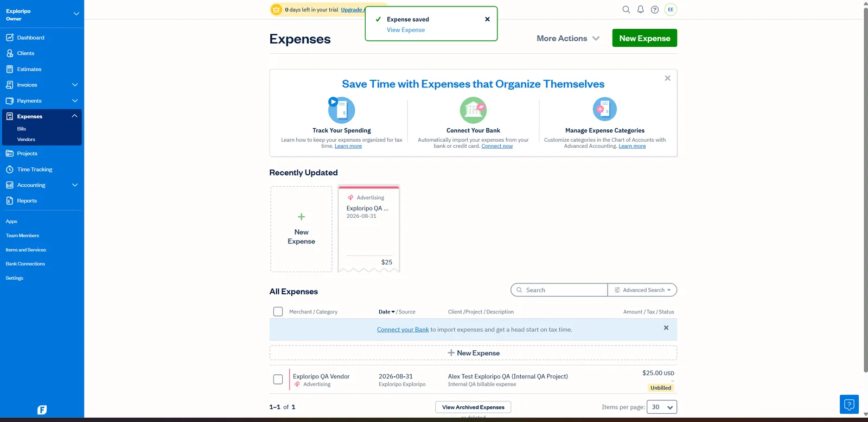Expand the Exploripo Owner account switcher
This screenshot has width=868, height=422.
(76, 14)
